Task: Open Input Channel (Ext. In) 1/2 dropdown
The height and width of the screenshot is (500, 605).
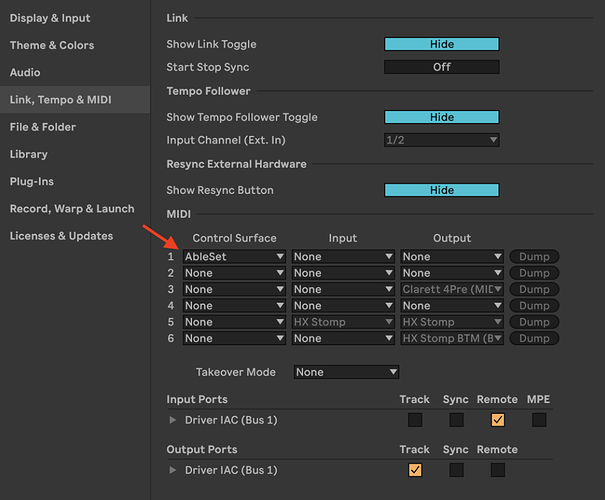Action: pyautogui.click(x=441, y=140)
